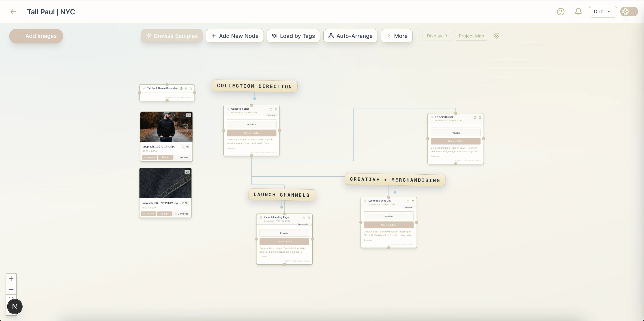Image resolution: width=644 pixels, height=321 pixels.
Task: Click the back arrow next to Tall Paul | NYC
Action: [13, 12]
